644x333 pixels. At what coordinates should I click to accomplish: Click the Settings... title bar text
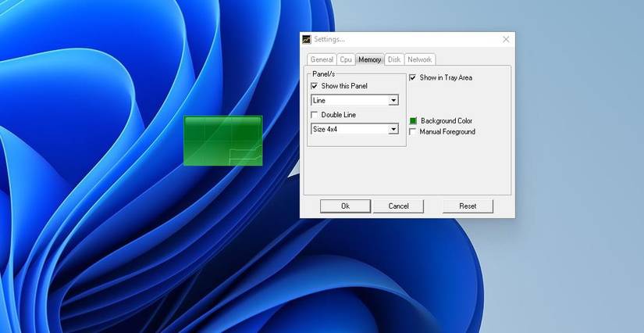click(329, 39)
